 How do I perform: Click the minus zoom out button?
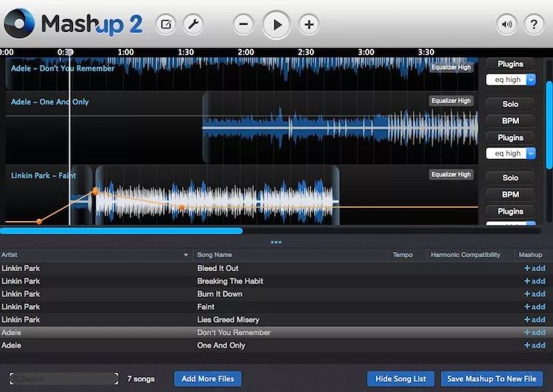pyautogui.click(x=244, y=24)
